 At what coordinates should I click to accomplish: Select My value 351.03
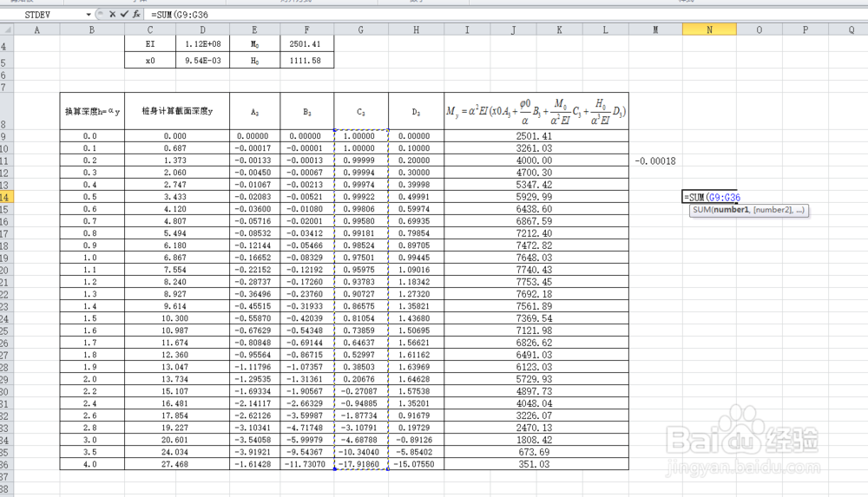pos(536,464)
